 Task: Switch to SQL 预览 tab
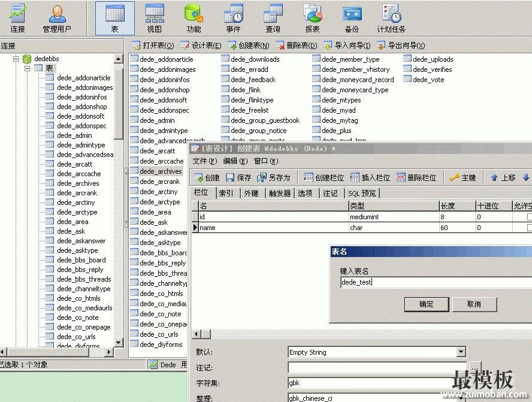point(362,194)
